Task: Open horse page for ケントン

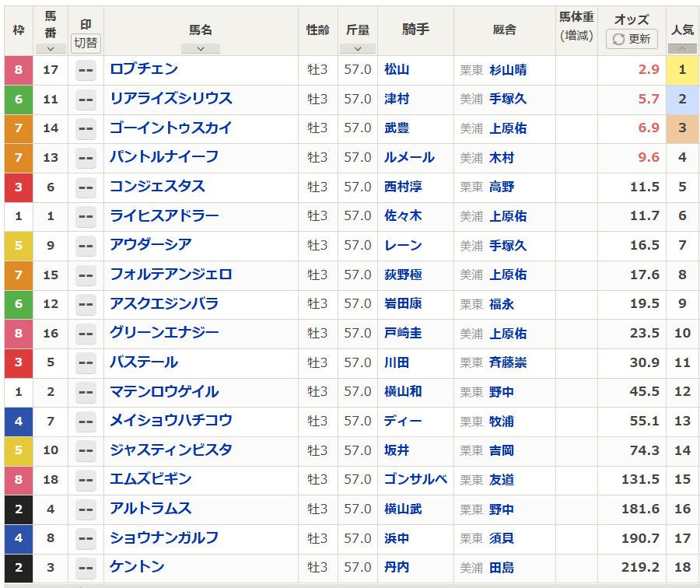Action: [x=137, y=567]
